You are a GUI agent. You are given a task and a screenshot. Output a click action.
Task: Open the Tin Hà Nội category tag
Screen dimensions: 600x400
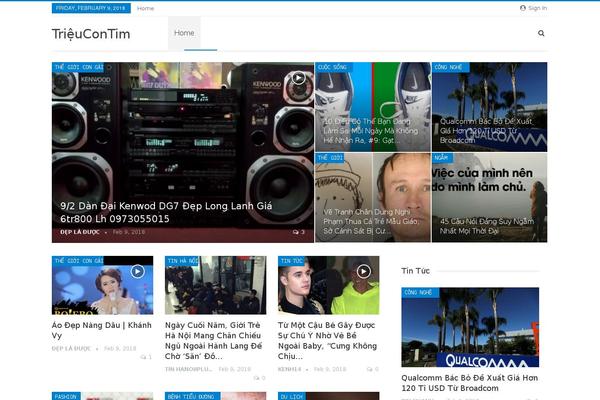point(183,261)
